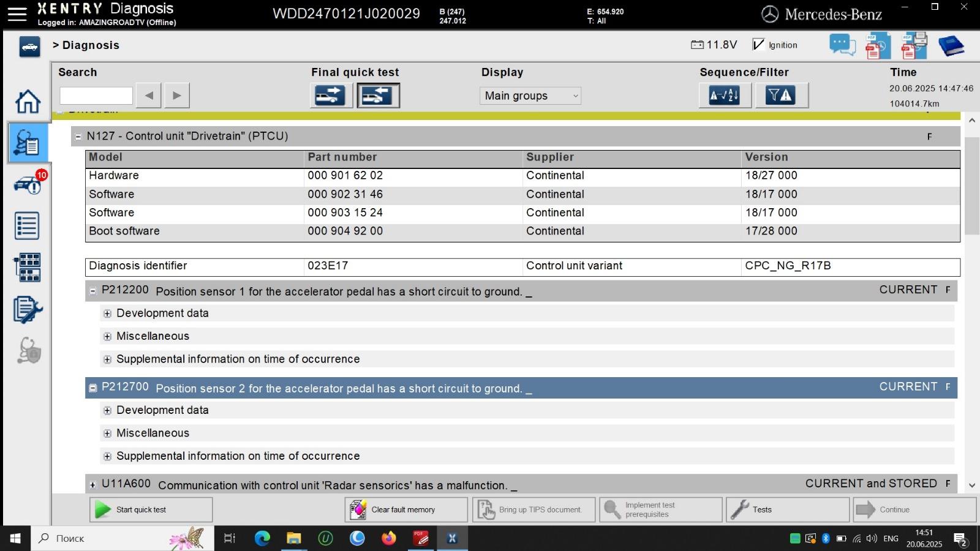The width and height of the screenshot is (980, 551).
Task: Open the control unit grid sidebar icon
Action: (x=28, y=268)
